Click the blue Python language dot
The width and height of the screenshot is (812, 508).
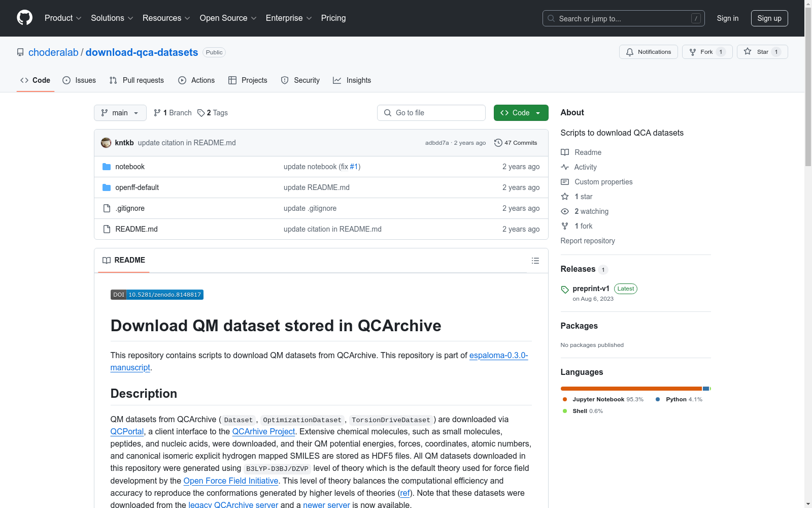[658, 399]
